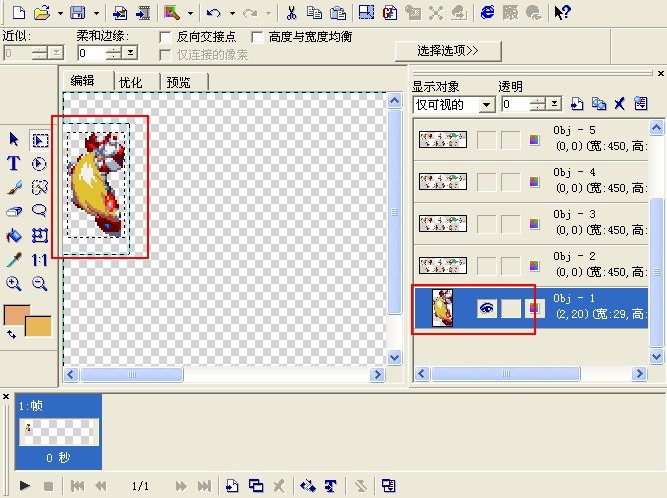Enable the 反向交接点 checkbox
This screenshot has width=667, height=498.
pyautogui.click(x=165, y=37)
